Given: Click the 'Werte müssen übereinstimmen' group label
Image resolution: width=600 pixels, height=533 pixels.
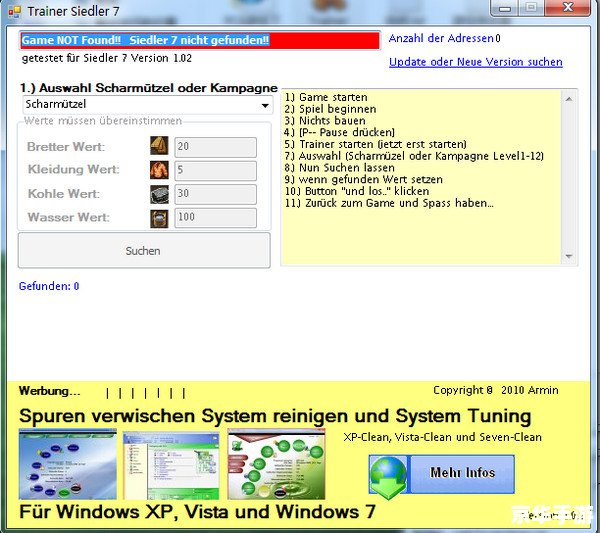Looking at the screenshot, I should (103, 121).
